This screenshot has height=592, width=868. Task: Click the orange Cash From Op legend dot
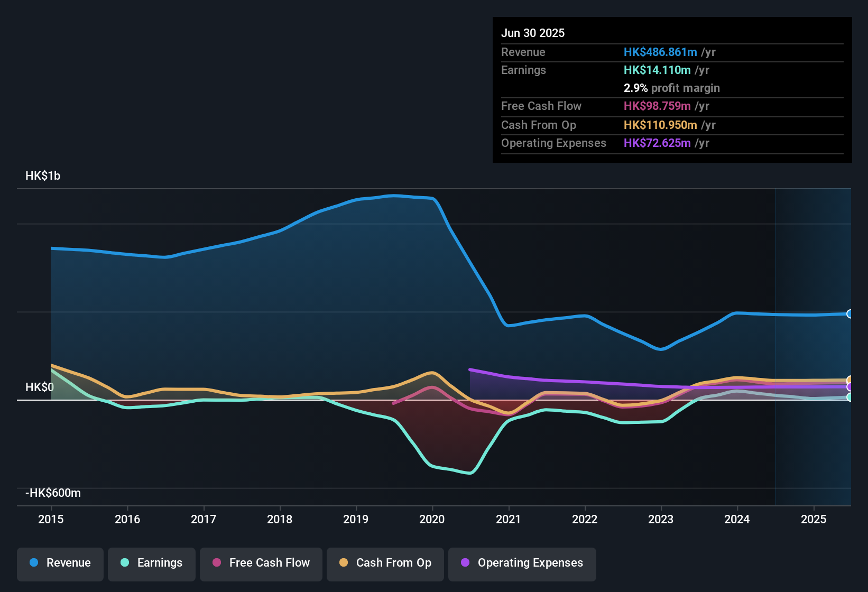[344, 563]
